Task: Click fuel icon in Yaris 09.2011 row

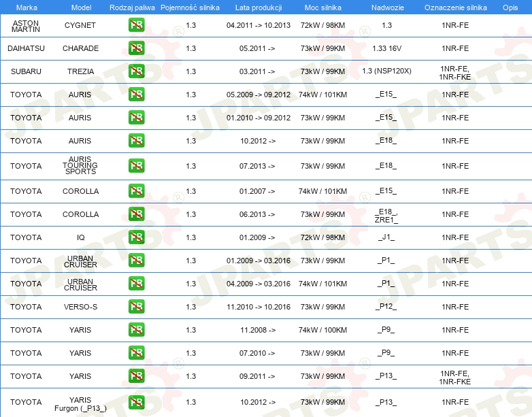Action: point(136,376)
